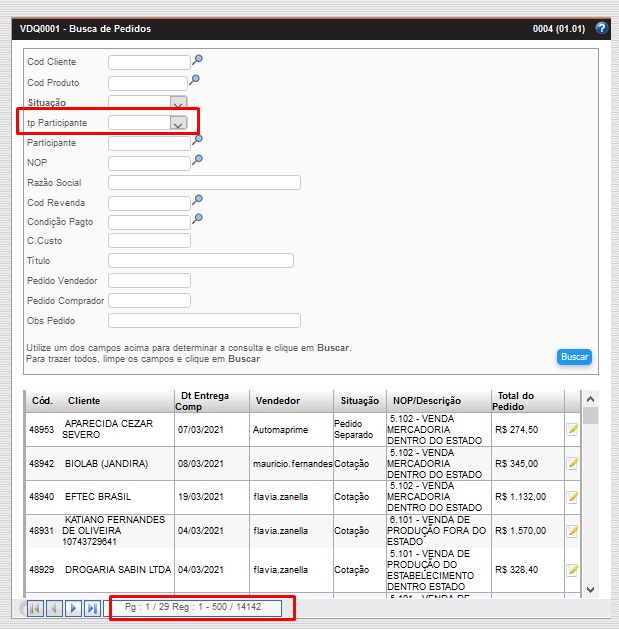Screen dimensions: 619x629
Task: Click the Obs Pedido text field
Action: 204,321
